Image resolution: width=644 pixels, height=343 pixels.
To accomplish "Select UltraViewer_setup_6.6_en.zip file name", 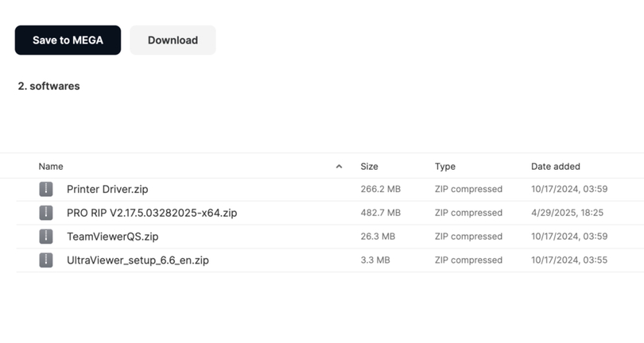I will (x=138, y=260).
